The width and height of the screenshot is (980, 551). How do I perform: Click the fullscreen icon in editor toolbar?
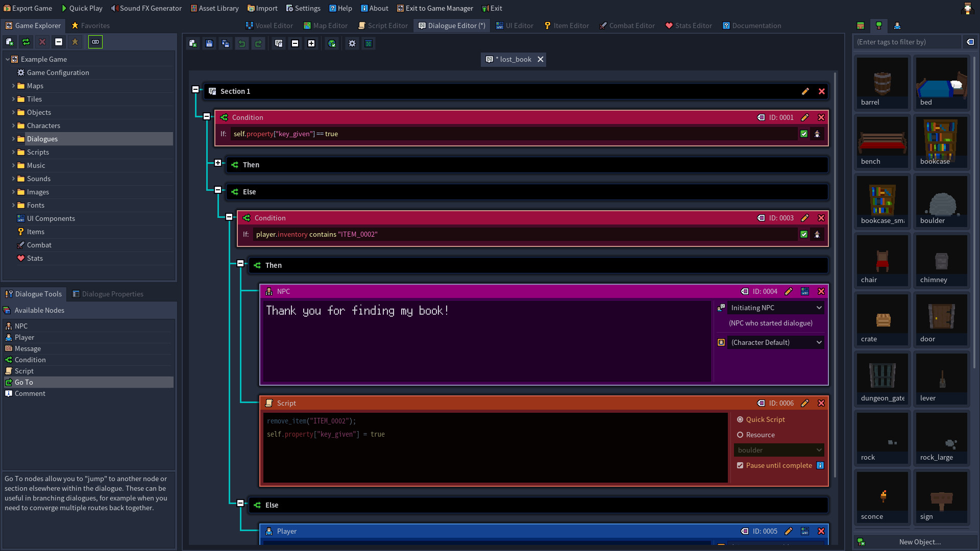[x=369, y=43]
